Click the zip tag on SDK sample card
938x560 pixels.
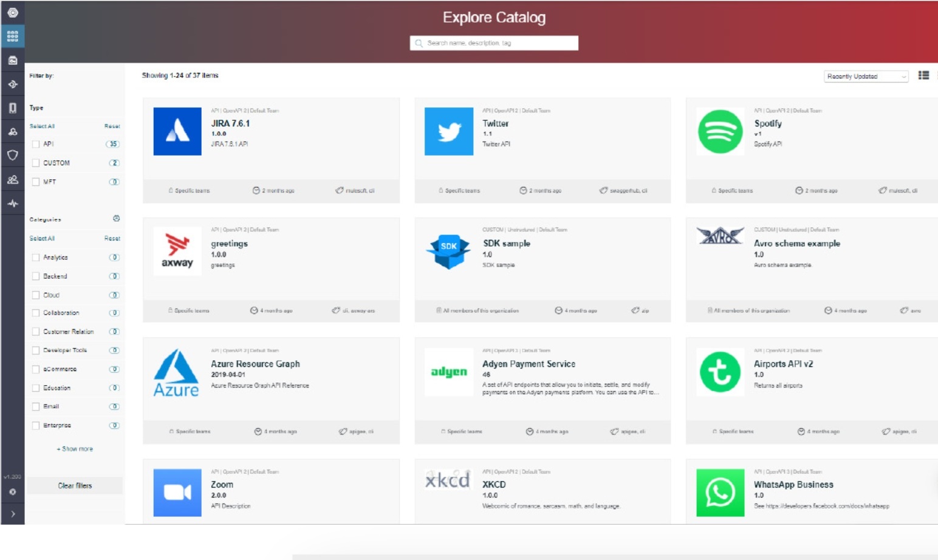pyautogui.click(x=640, y=310)
